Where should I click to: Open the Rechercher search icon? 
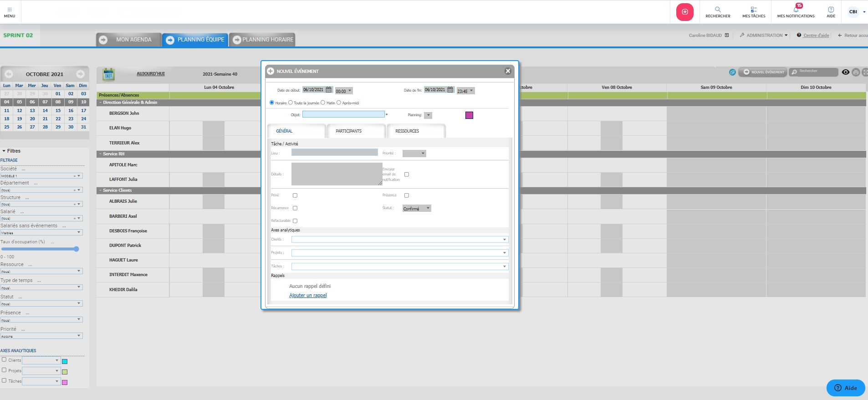coord(718,10)
